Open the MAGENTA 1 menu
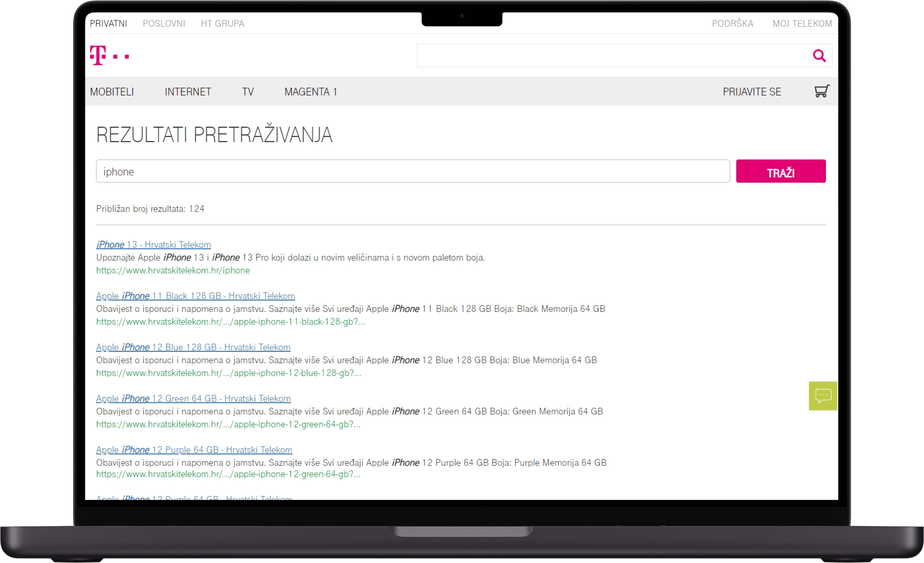This screenshot has height=563, width=924. tap(310, 92)
